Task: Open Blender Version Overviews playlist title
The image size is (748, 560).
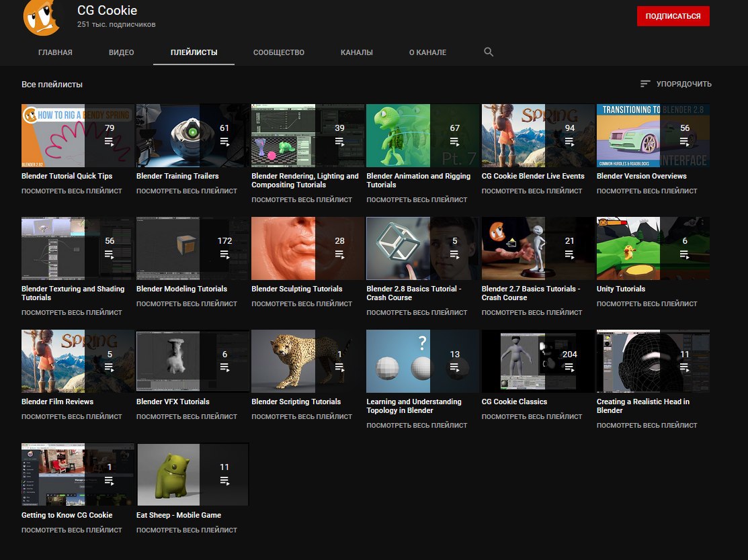Action: (x=642, y=176)
